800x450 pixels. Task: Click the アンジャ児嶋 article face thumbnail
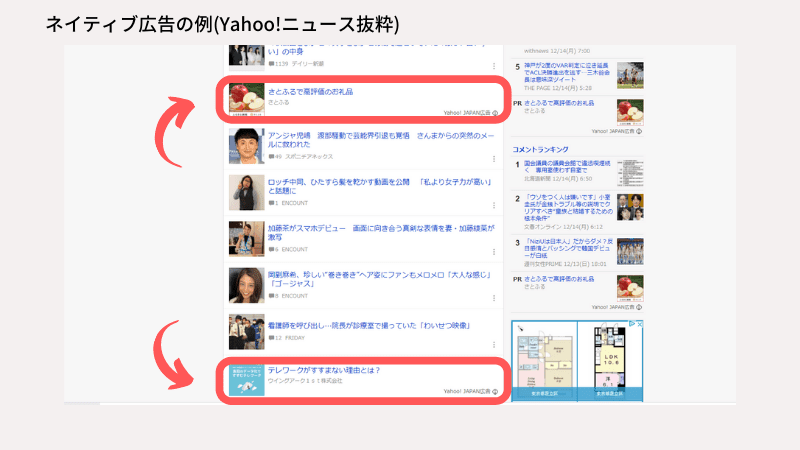point(246,146)
